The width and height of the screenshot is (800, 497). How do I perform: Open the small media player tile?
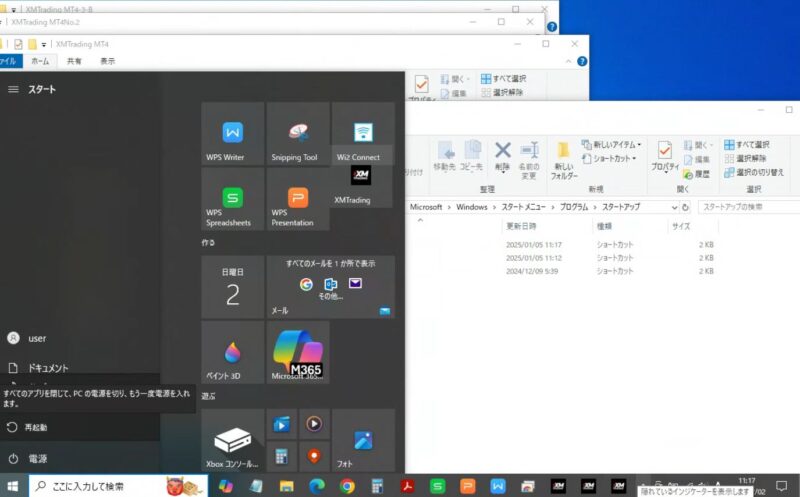pos(314,424)
